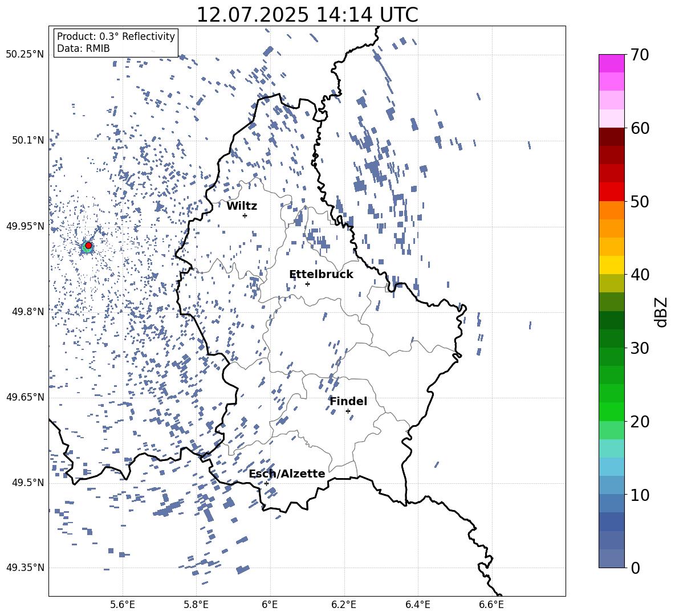Click the 5.6°E longitude label
The width and height of the screenshot is (675, 616).
pos(123,605)
